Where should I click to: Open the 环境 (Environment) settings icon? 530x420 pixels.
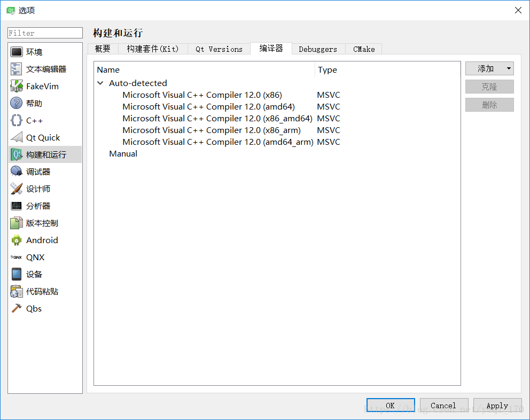pos(16,52)
